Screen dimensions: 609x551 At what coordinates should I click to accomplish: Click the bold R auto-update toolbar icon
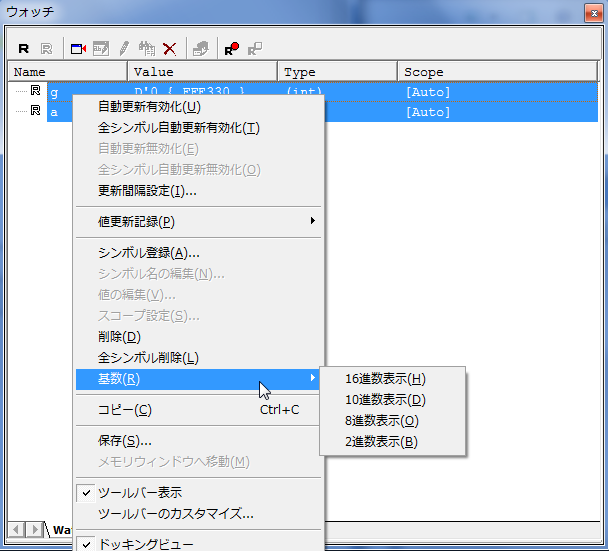point(24,48)
